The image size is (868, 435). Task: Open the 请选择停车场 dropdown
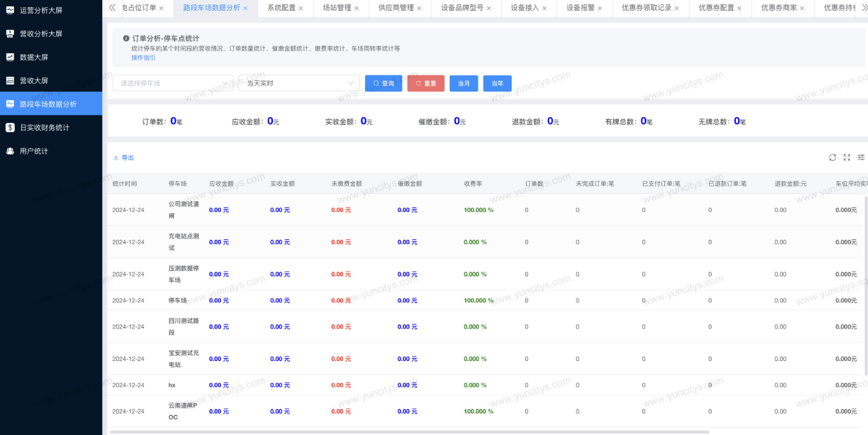pyautogui.click(x=173, y=83)
